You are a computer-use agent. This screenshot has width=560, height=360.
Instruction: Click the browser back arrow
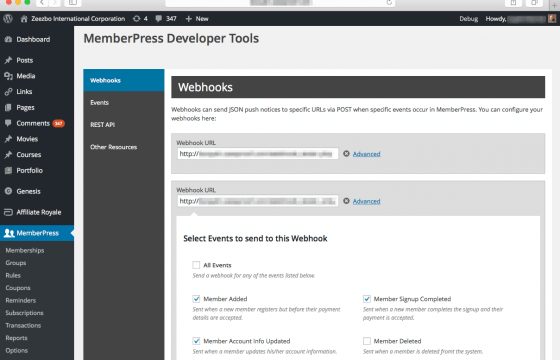42,2
